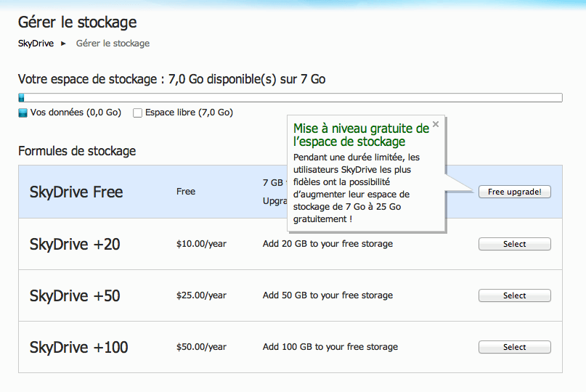Click the $50.00/year price label

click(201, 347)
